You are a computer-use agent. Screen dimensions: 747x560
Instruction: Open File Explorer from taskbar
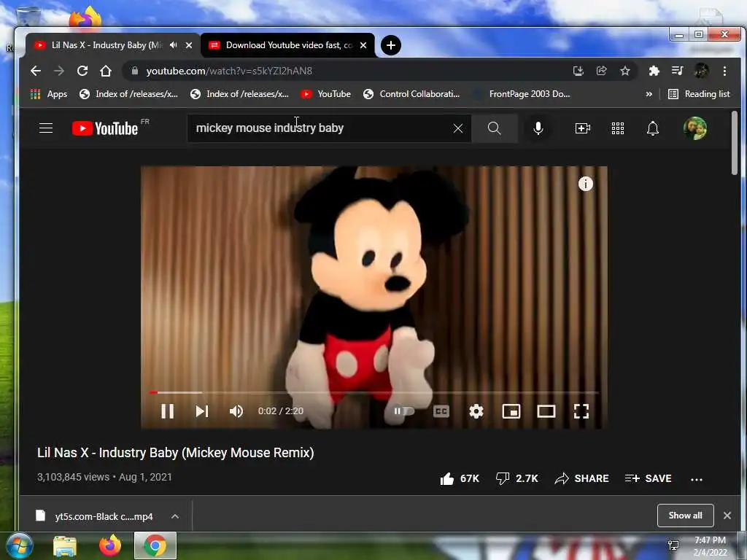pyautogui.click(x=65, y=545)
